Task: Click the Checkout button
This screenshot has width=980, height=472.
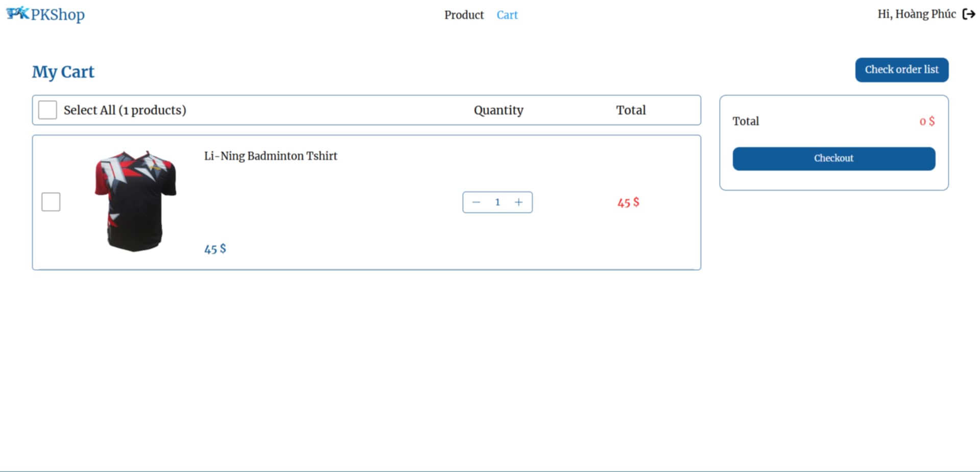Action: pyautogui.click(x=833, y=158)
